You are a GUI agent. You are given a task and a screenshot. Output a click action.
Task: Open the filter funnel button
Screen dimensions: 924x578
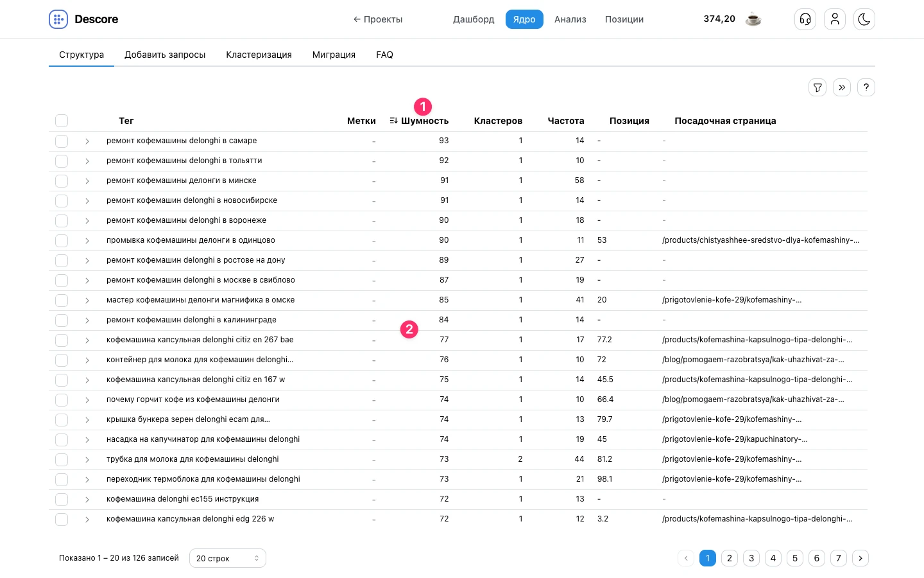click(x=817, y=87)
